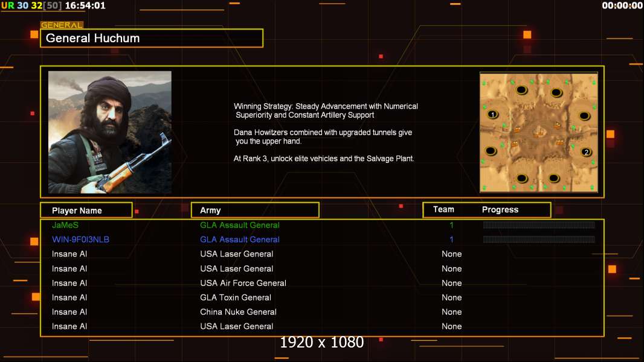Pick start position marker 2 on minimap

tap(586, 152)
